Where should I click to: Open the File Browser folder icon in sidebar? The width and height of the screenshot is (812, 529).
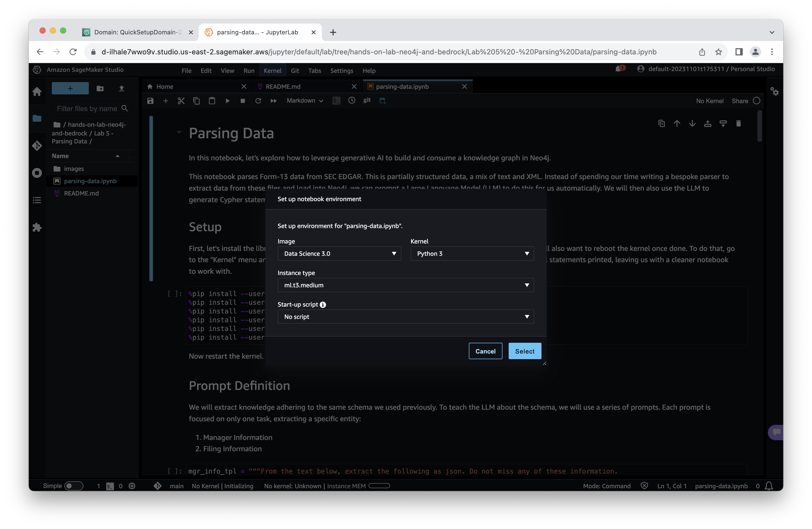pos(37,118)
